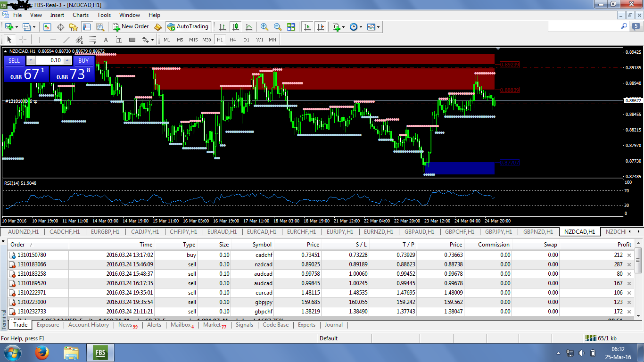The image size is (644, 362).
Task: Select the arrow cursor tool
Action: [9, 40]
